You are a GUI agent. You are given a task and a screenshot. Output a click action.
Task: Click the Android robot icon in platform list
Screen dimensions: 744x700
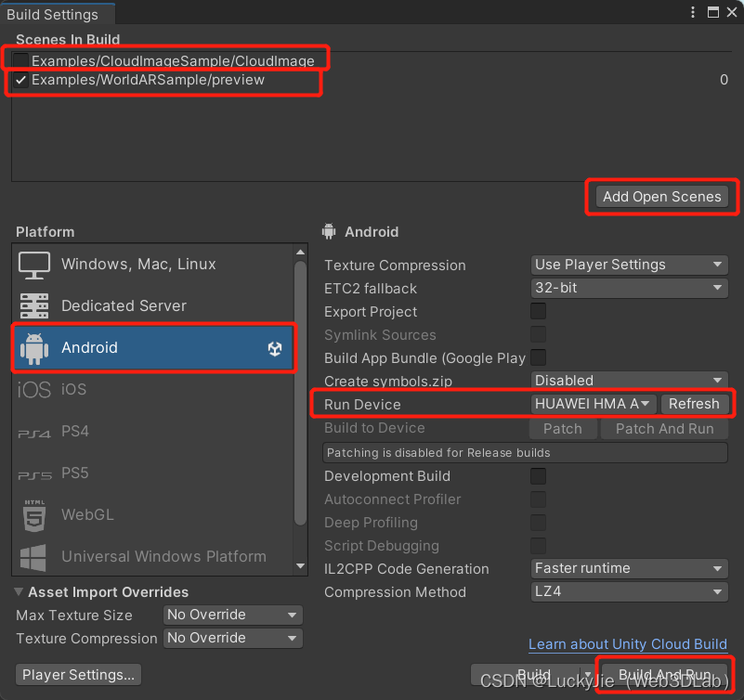[x=34, y=348]
